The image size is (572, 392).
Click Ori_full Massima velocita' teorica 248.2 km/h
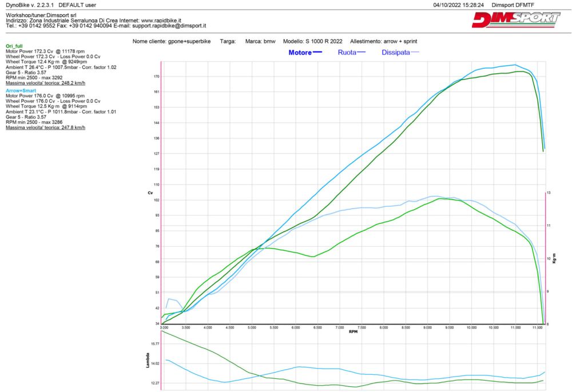pos(45,83)
